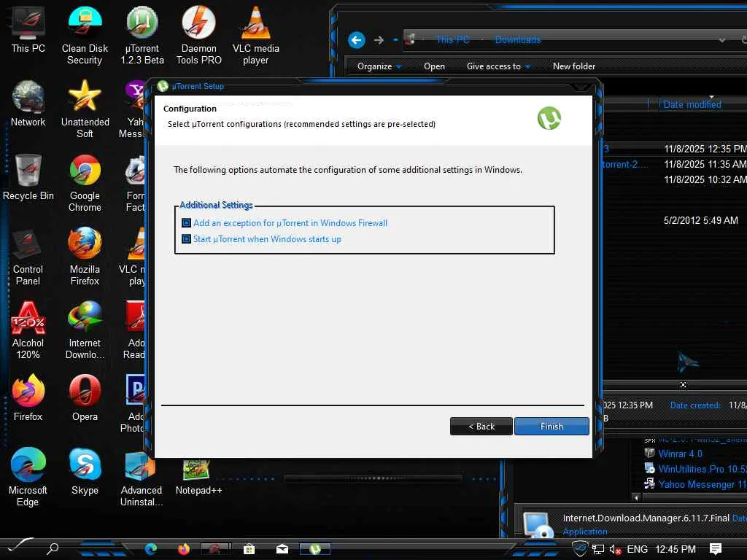Open Daemon Tools PRO desktop icon

click(198, 35)
